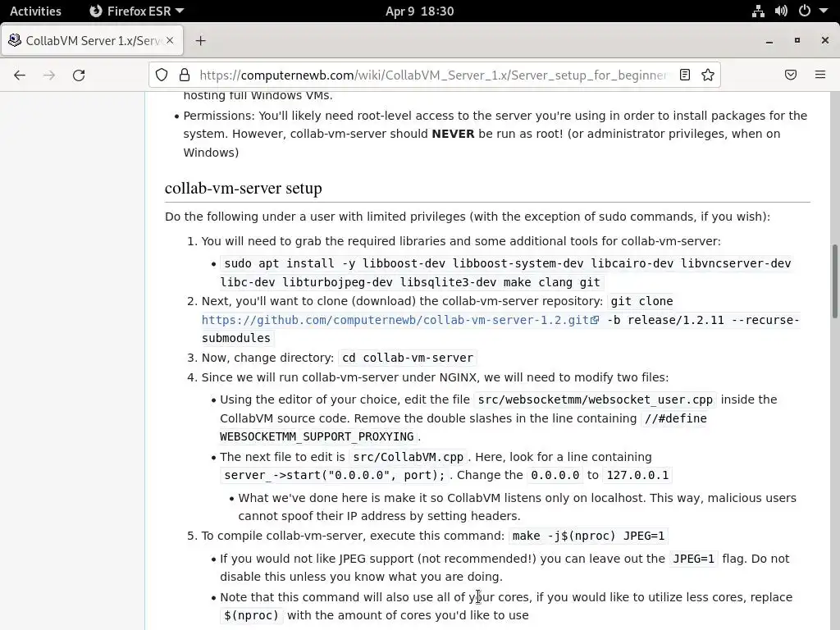840x630 pixels.
Task: Click the 'src/CollabVM.cpp' file name
Action: 409,457
